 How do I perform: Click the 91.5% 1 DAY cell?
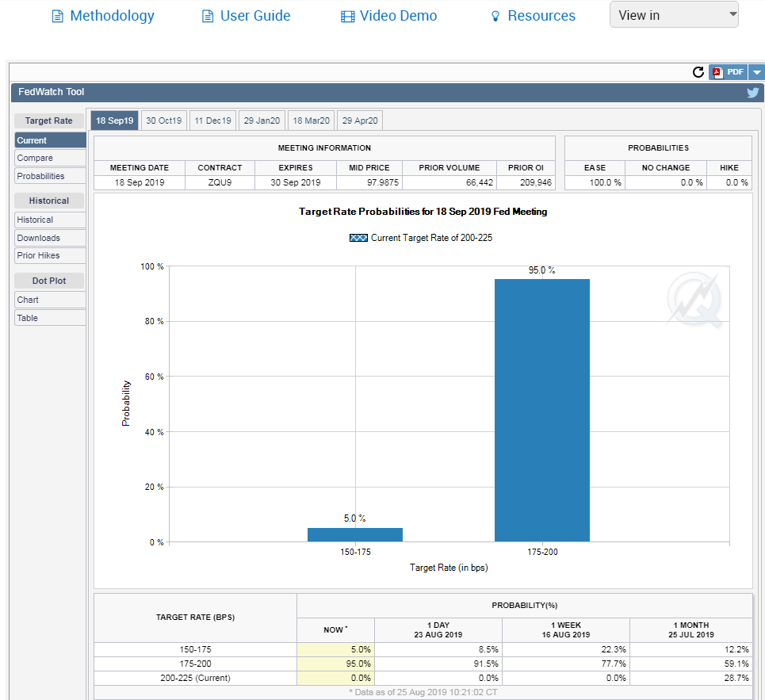tap(438, 664)
